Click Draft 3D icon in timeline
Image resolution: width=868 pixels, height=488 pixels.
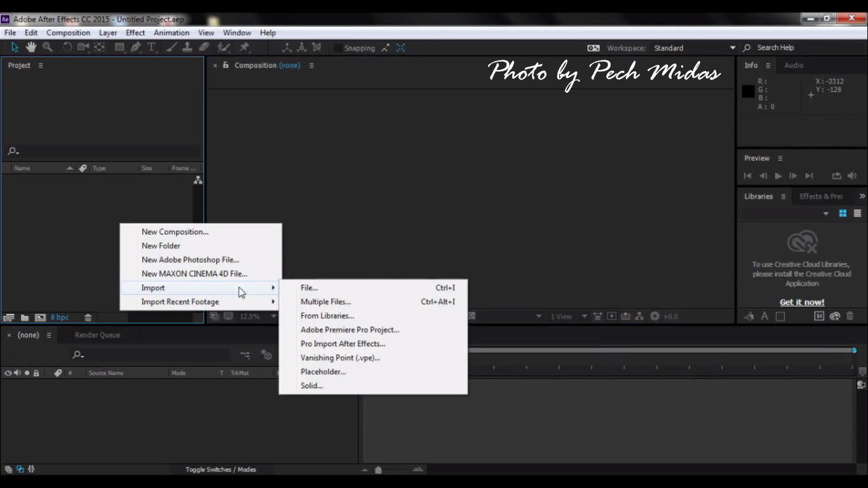[267, 355]
